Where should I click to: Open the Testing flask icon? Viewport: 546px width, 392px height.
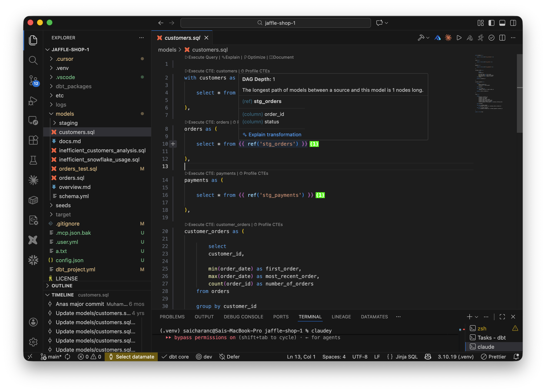click(x=33, y=160)
